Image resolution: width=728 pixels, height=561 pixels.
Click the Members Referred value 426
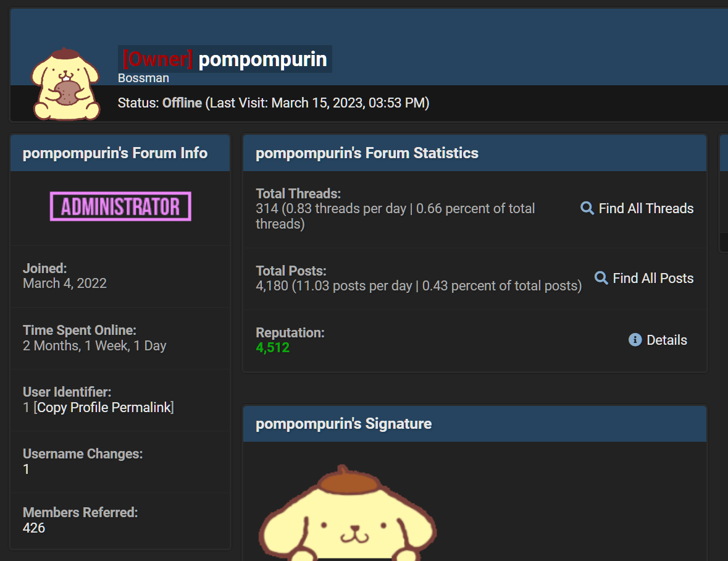point(34,528)
